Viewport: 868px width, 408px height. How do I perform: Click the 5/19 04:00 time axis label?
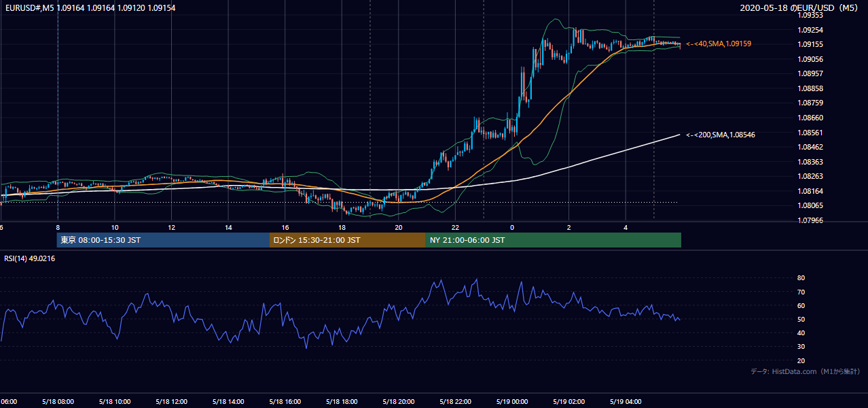[x=626, y=402]
